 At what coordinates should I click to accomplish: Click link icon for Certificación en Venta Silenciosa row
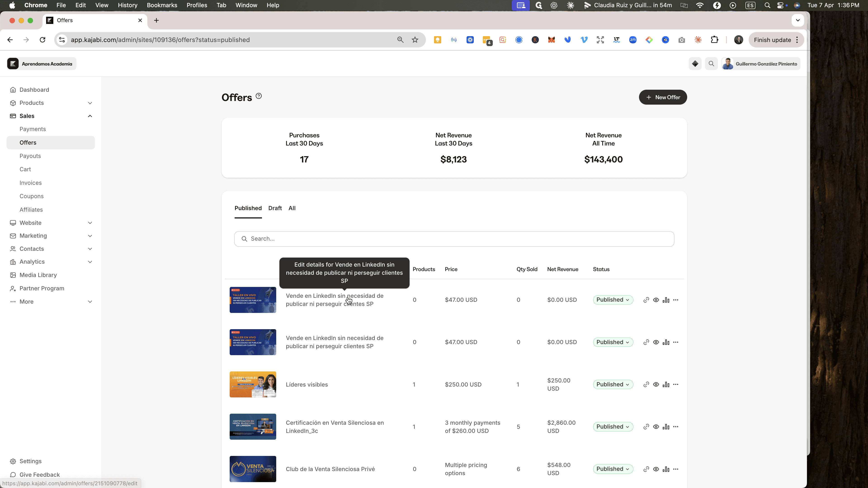(646, 427)
